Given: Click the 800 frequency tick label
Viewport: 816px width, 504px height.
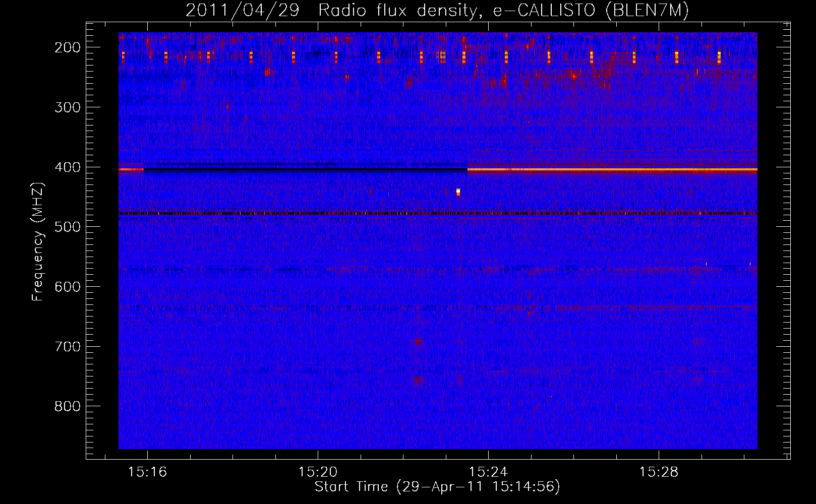Looking at the screenshot, I should click(x=68, y=406).
